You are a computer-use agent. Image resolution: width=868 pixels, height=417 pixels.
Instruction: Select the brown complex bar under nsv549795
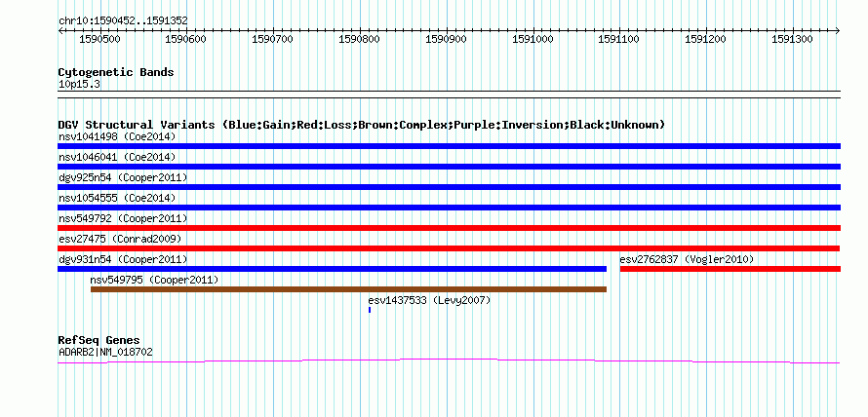(349, 289)
